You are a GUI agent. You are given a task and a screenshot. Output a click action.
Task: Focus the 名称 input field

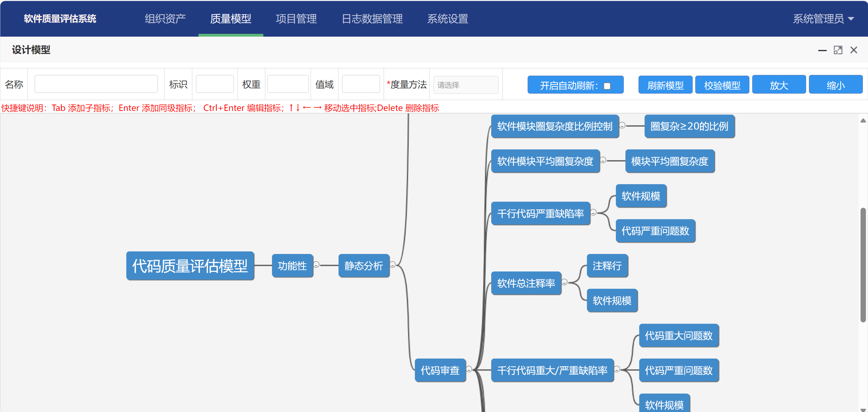coord(96,84)
